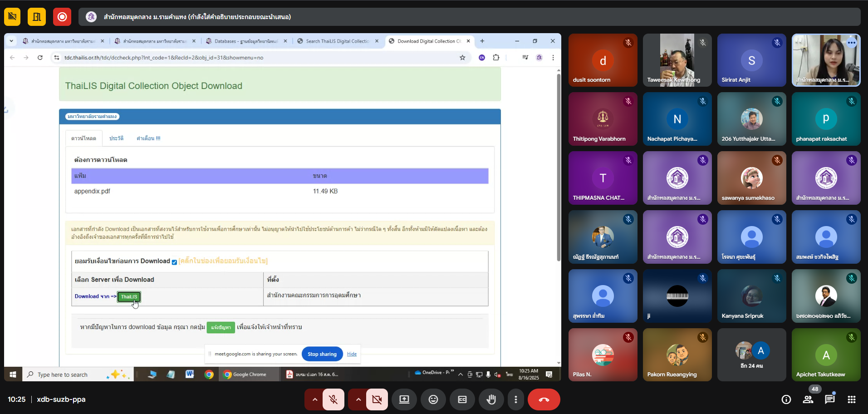The height and width of the screenshot is (414, 868).
Task: Click the present screen icon
Action: pos(404,399)
